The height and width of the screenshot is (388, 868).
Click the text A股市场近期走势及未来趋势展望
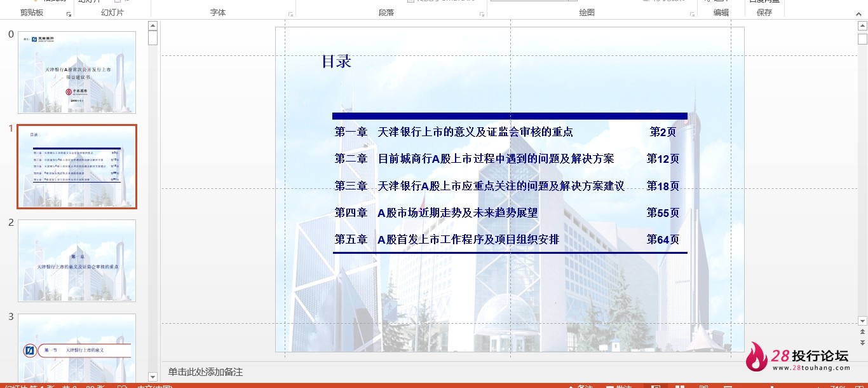(x=458, y=213)
